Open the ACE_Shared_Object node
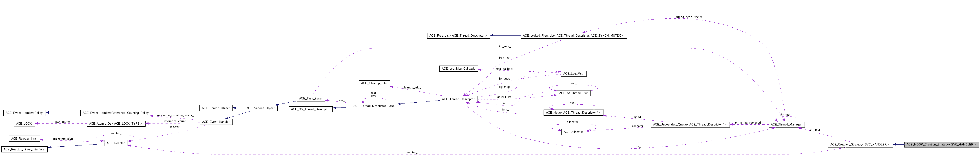This screenshot has height=165, width=980. [216, 108]
